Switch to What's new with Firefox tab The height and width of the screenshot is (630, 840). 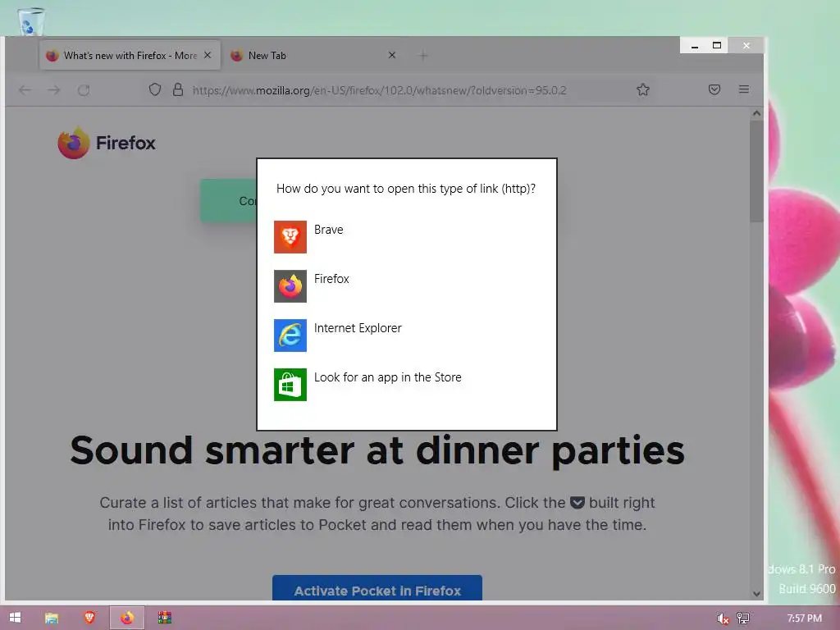(130, 55)
